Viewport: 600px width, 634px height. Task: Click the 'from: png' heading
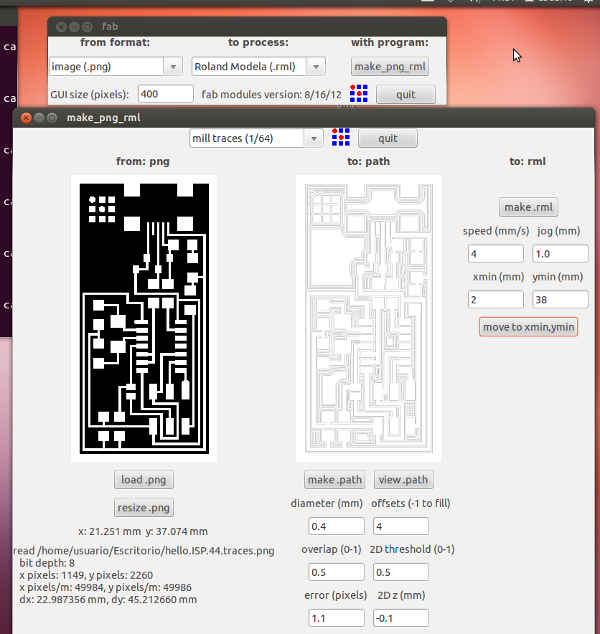coord(143,161)
